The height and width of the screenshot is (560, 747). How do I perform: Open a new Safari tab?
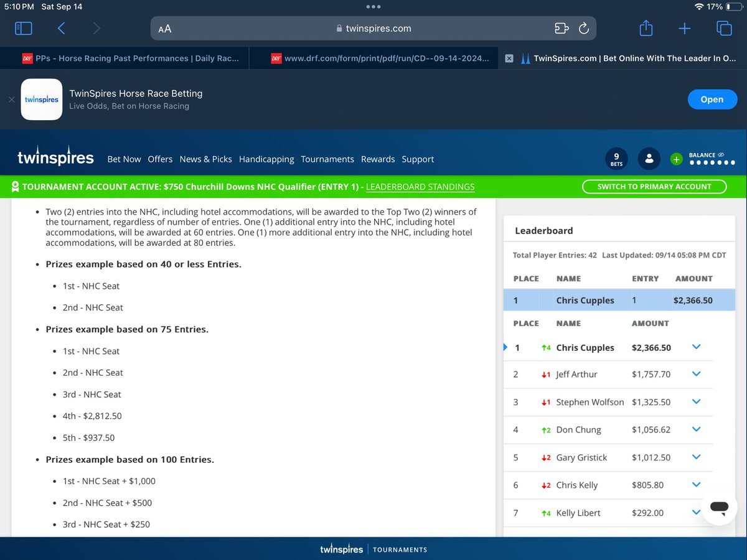coord(684,28)
